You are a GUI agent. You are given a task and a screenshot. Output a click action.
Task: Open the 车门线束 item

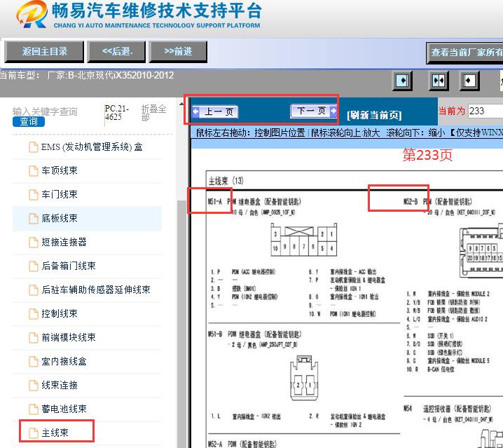click(x=60, y=195)
